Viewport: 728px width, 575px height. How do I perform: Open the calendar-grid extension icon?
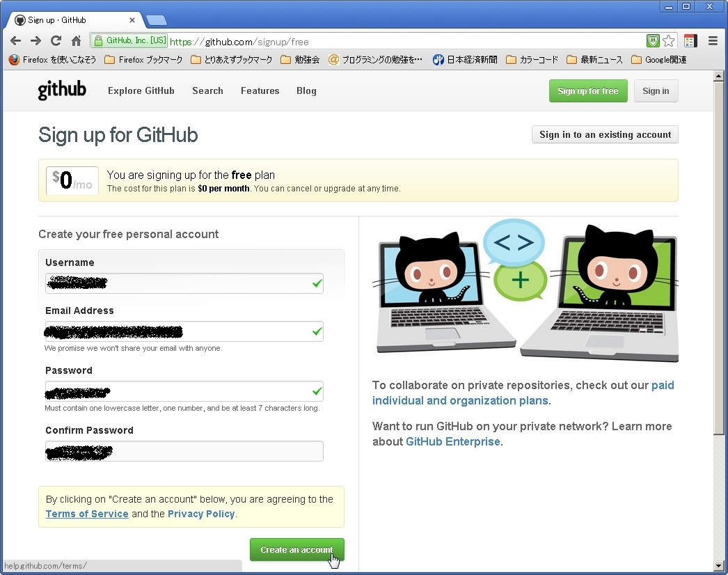690,41
